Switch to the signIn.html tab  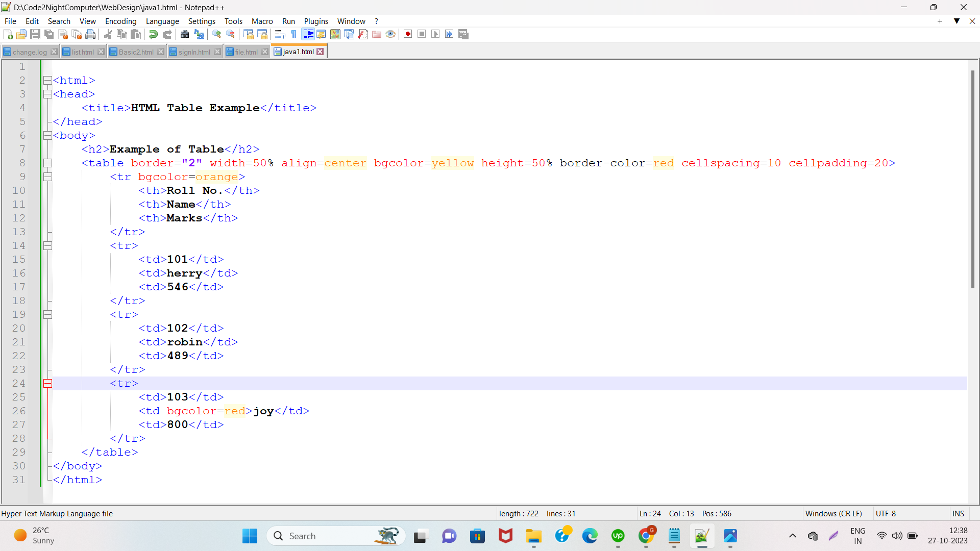[194, 52]
